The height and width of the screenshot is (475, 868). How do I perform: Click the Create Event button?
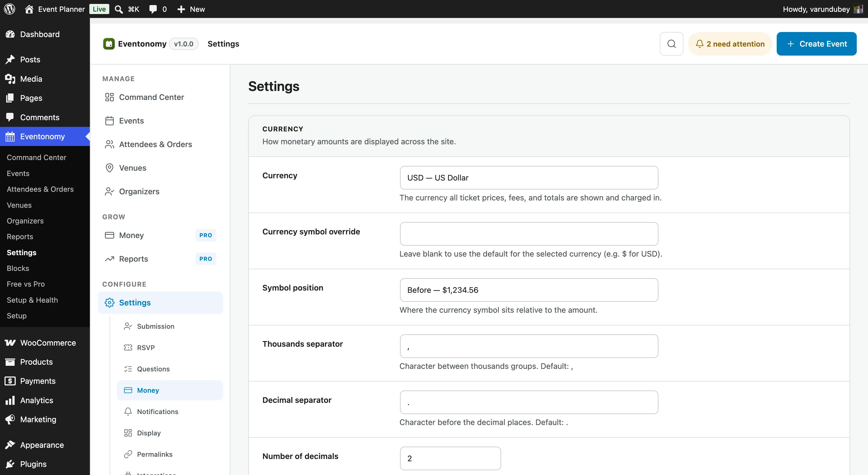pyautogui.click(x=816, y=44)
